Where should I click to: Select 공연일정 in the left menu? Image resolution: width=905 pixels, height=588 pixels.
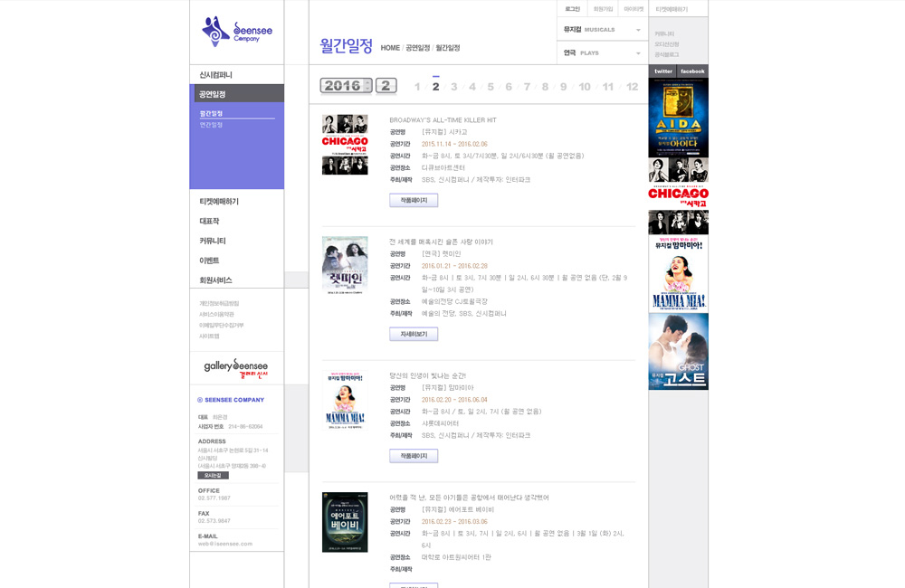[236, 94]
